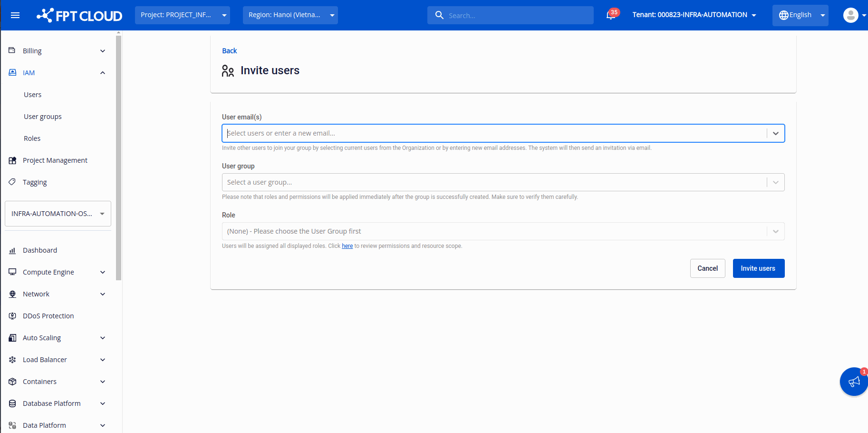Viewport: 868px width, 433px height.
Task: Open the Tenant selector dropdown
Action: 694,15
